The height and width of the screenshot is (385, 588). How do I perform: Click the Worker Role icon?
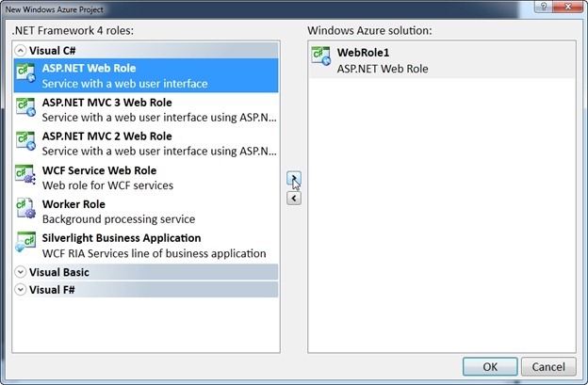click(25, 209)
